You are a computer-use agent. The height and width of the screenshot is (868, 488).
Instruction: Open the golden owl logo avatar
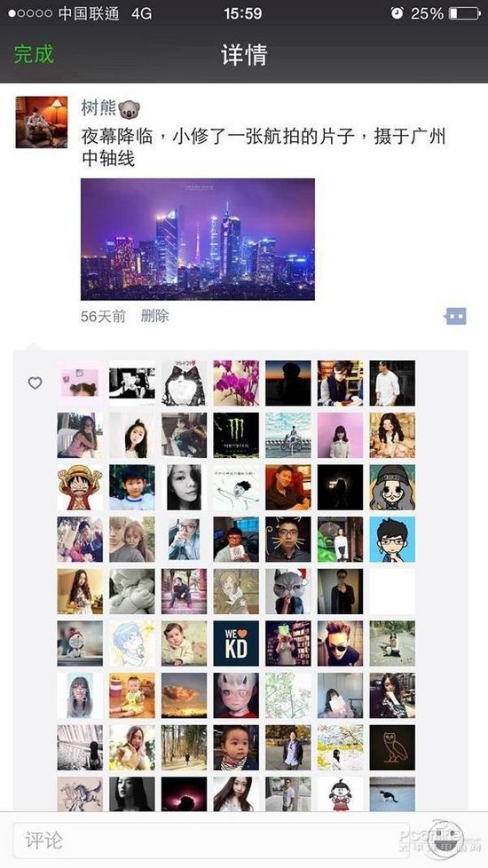click(392, 747)
